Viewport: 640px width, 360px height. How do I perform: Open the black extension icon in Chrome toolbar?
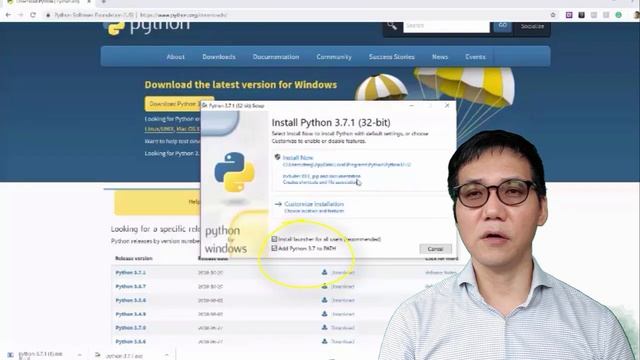click(x=582, y=15)
